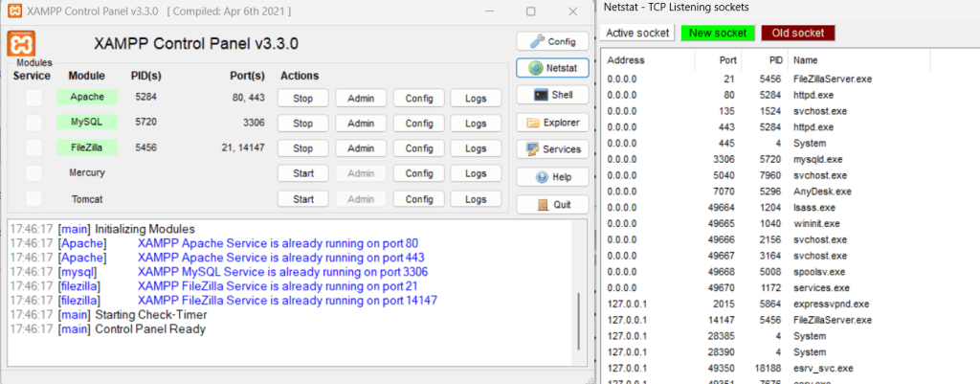980x384 pixels.
Task: Maximize the XAMPP Control Panel window
Action: (x=531, y=11)
